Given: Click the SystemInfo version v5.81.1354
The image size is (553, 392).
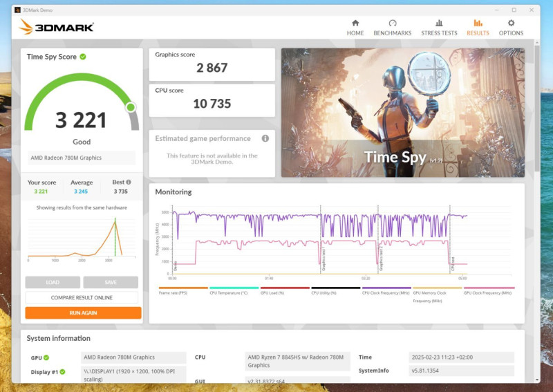Looking at the screenshot, I should [x=461, y=371].
